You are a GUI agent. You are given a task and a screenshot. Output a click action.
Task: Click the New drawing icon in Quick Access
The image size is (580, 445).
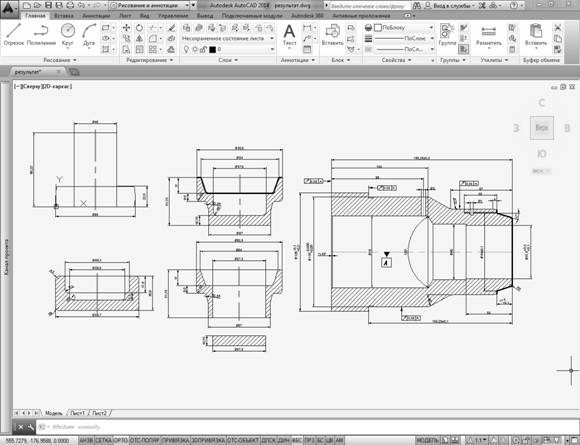coord(27,6)
